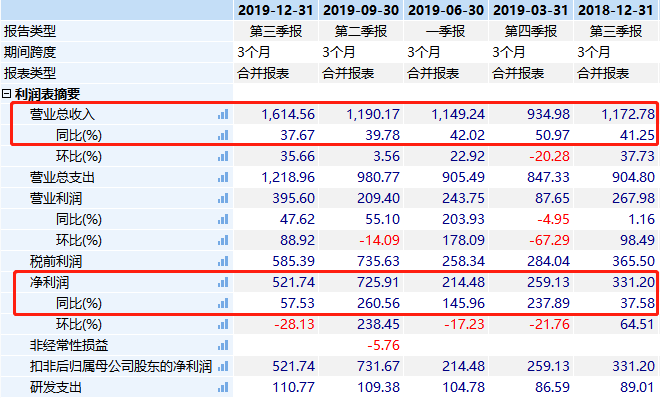
Task: Click the 税前利润 row label
Action: pyautogui.click(x=56, y=262)
